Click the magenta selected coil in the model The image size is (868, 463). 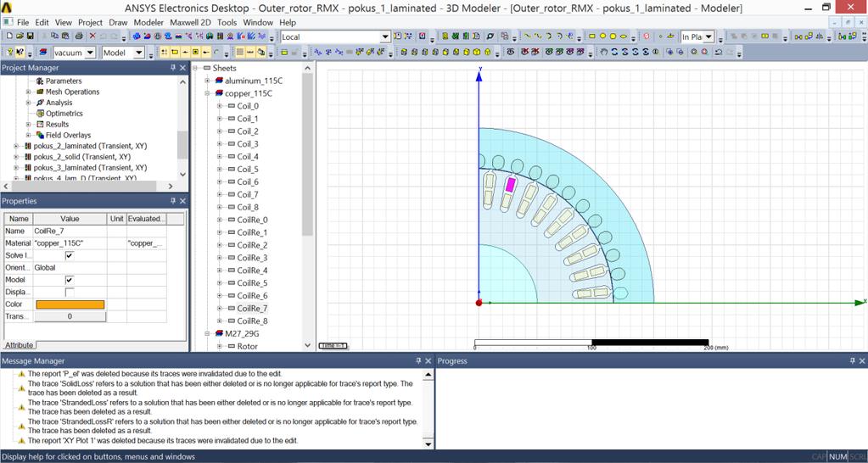click(511, 185)
